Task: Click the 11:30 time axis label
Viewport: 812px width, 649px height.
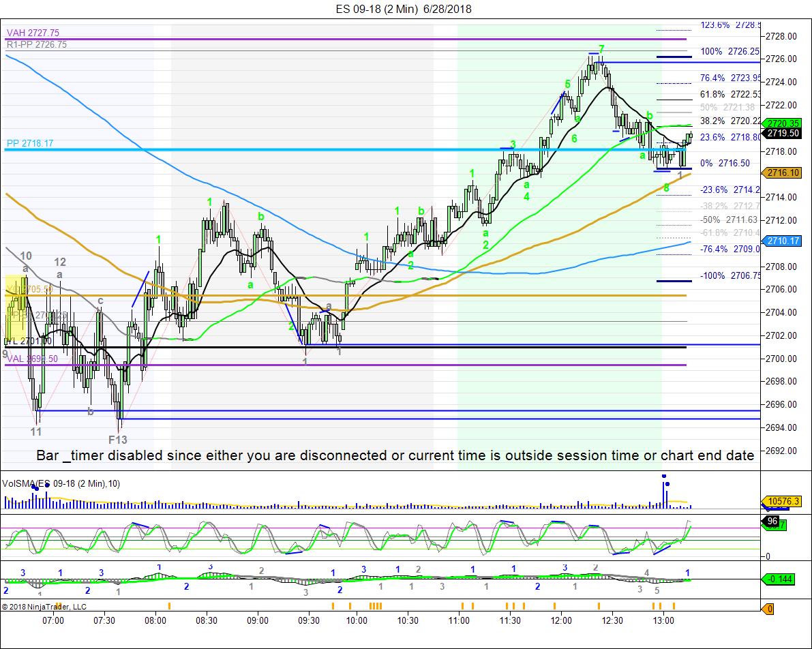Action: [509, 620]
